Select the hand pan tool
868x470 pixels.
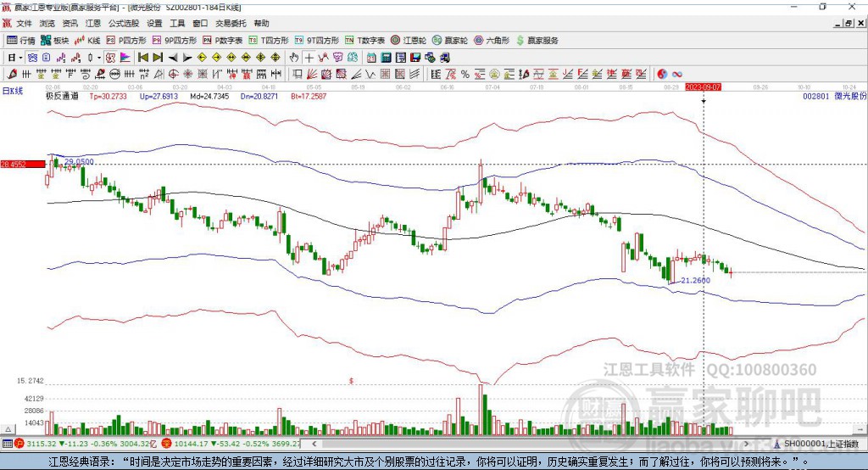[x=293, y=58]
